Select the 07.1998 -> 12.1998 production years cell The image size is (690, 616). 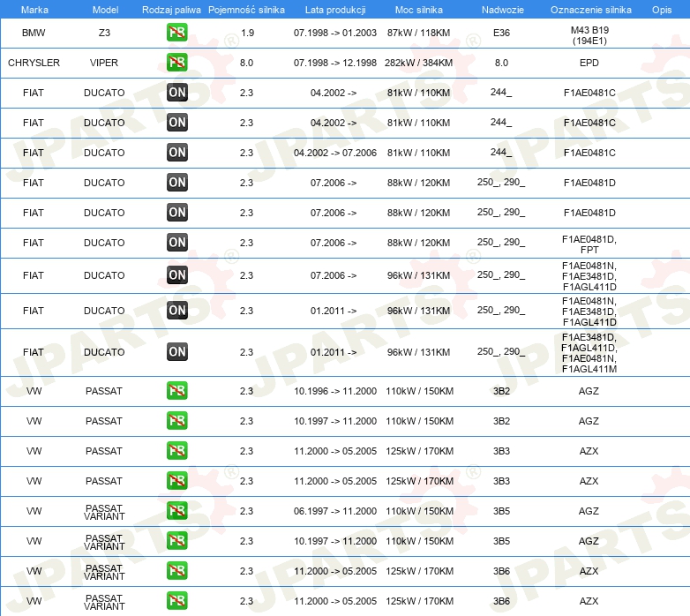[x=335, y=63]
